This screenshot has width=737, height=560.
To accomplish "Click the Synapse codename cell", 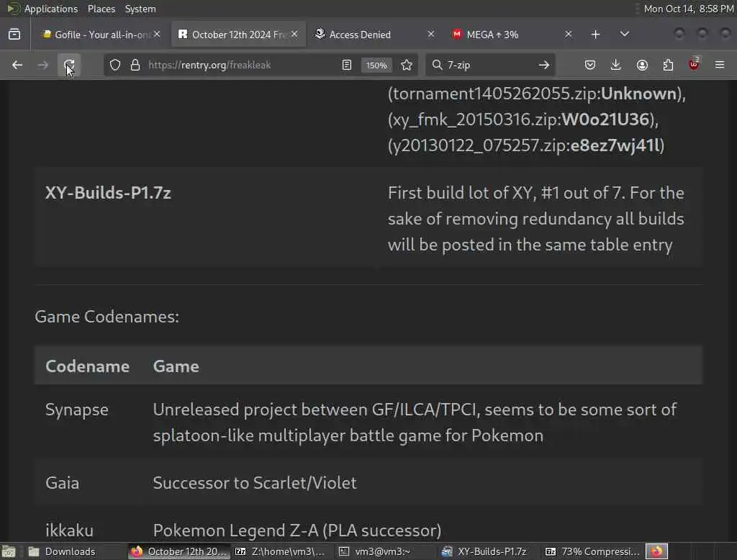I will click(77, 410).
